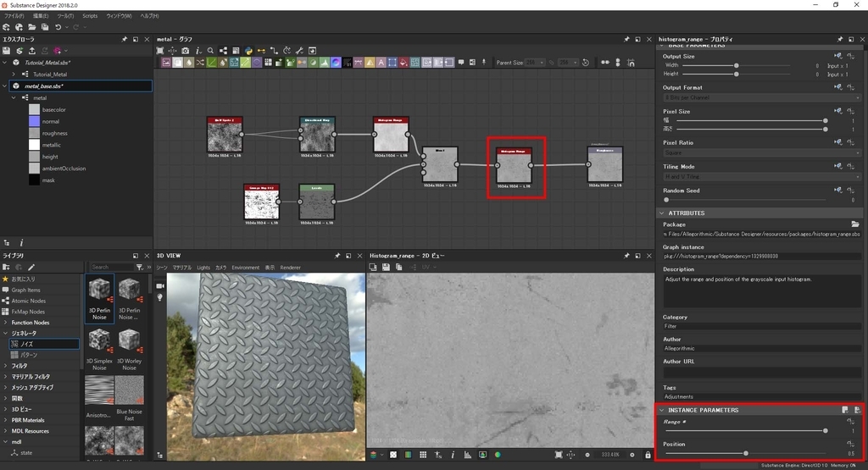Expand the PBR Materials library category
The height and width of the screenshot is (470, 868).
6,420
